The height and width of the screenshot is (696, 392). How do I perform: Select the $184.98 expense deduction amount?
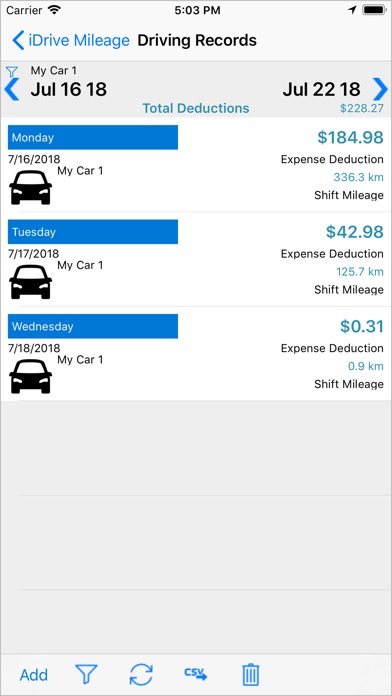point(350,138)
